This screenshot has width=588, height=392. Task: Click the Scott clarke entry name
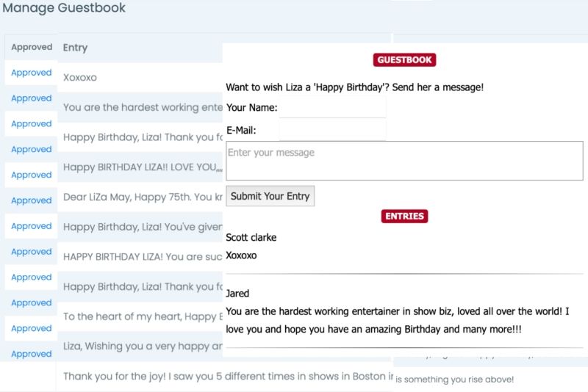coord(251,237)
